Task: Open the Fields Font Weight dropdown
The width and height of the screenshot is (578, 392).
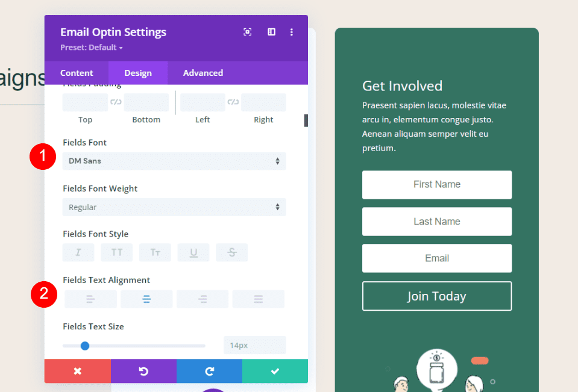Action: coord(174,207)
